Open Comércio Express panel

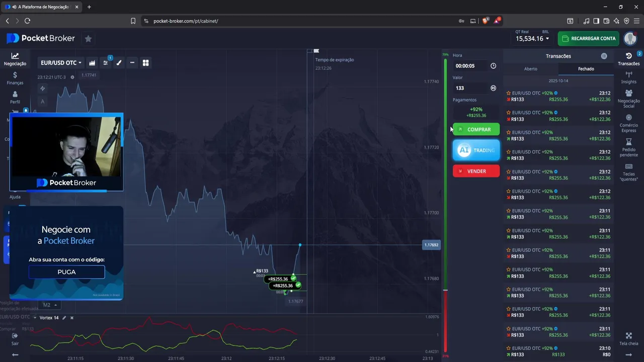tap(628, 124)
